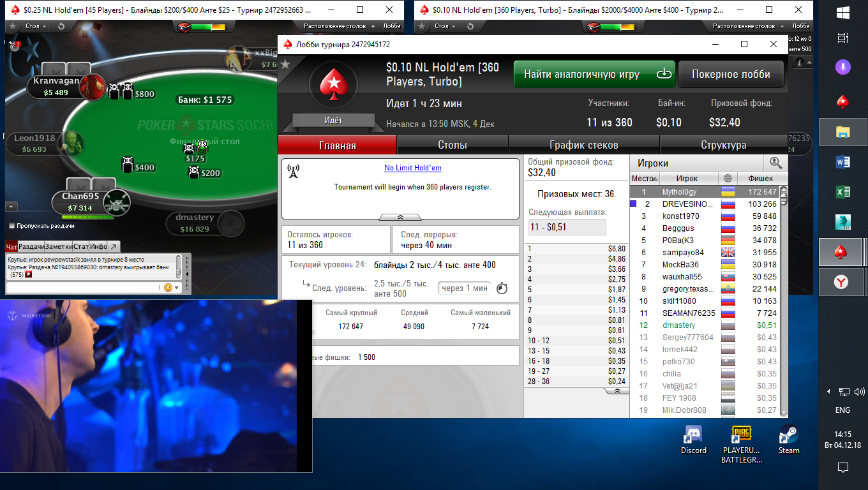Switch to the Структура tab

click(724, 145)
